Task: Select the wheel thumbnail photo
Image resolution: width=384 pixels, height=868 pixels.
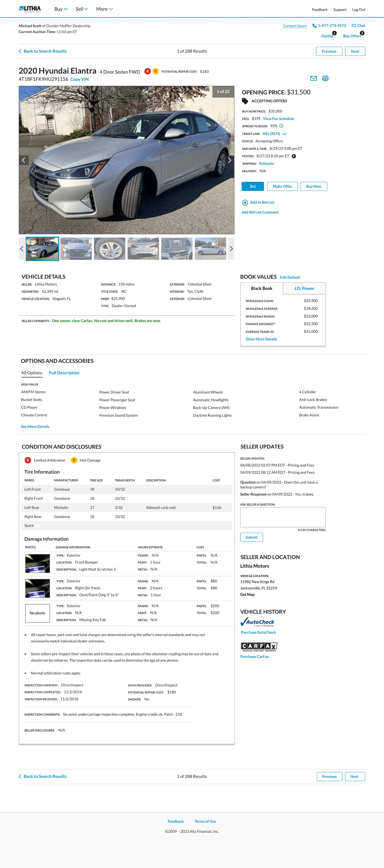Action: click(x=110, y=249)
